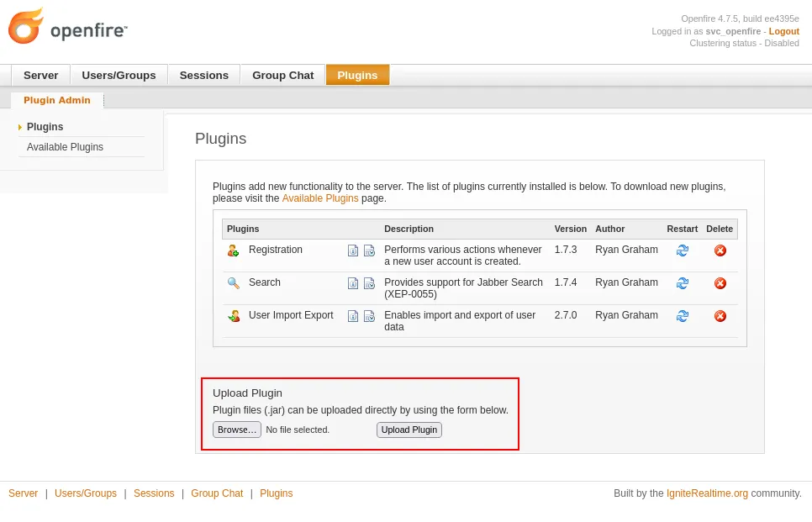Image resolution: width=812 pixels, height=522 pixels.
Task: Delete the Search plugin
Action: pos(720,283)
